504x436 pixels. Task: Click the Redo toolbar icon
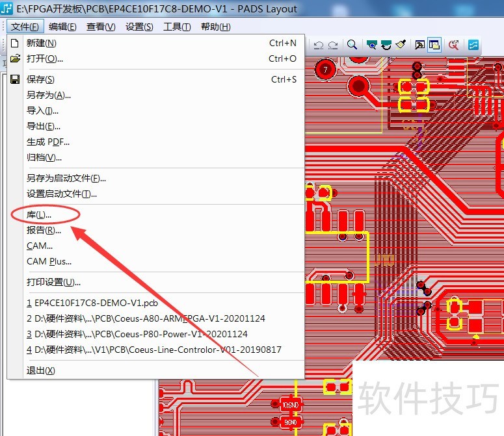tap(333, 45)
